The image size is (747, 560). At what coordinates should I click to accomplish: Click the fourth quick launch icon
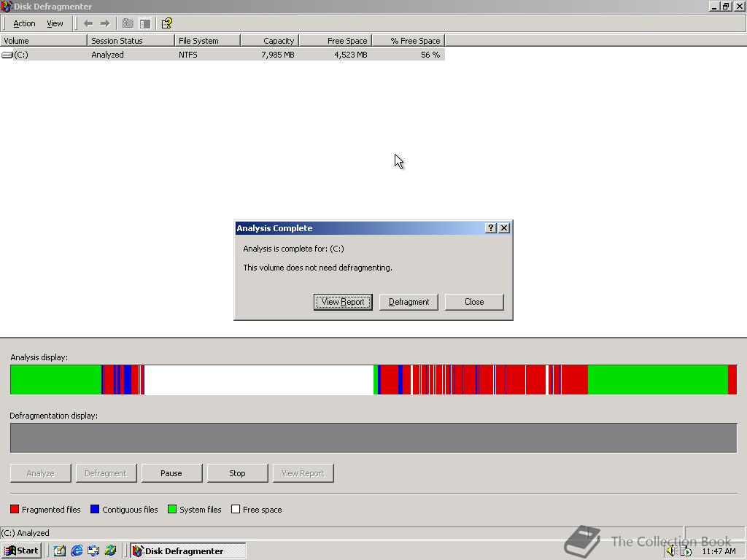[x=111, y=551]
